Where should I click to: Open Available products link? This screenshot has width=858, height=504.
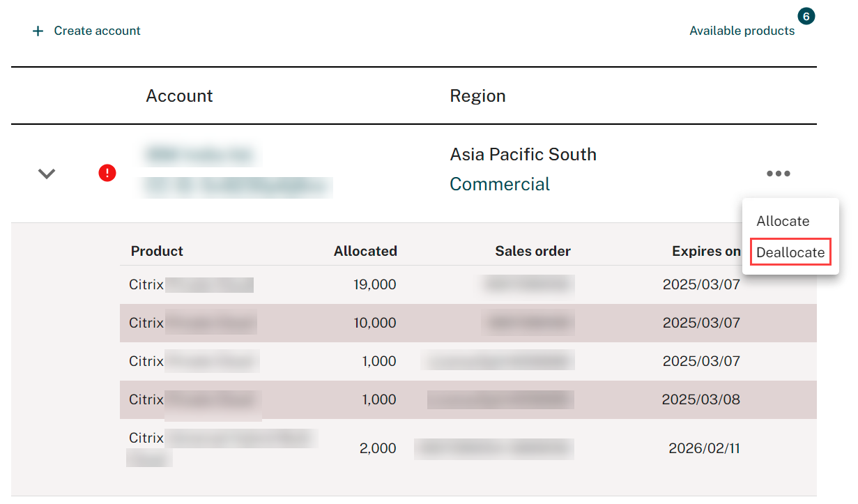click(742, 31)
